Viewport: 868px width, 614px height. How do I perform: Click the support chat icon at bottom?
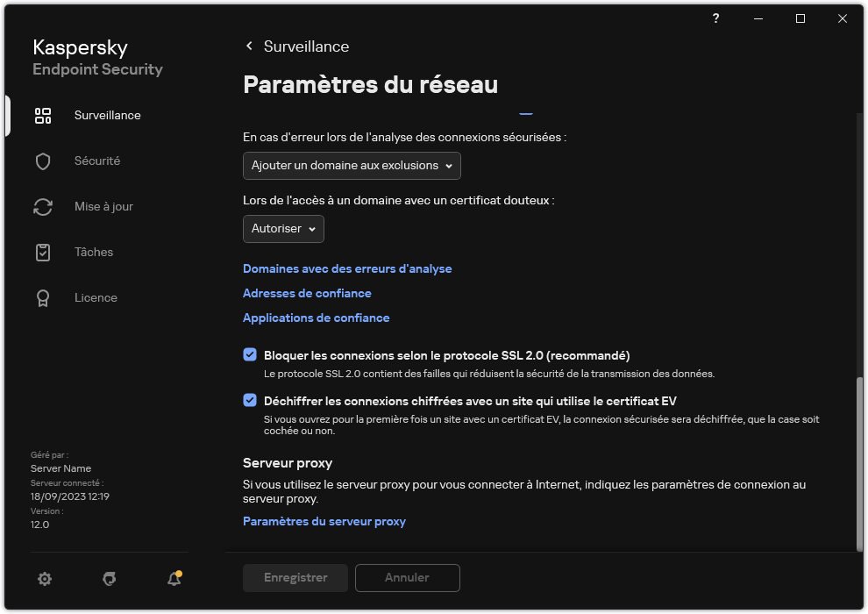(109, 579)
